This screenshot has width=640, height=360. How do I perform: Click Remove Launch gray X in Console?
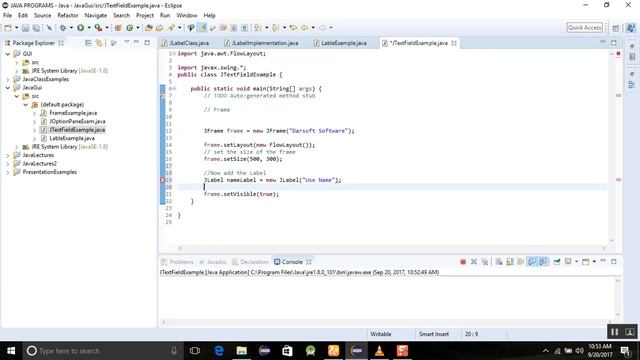click(474, 262)
